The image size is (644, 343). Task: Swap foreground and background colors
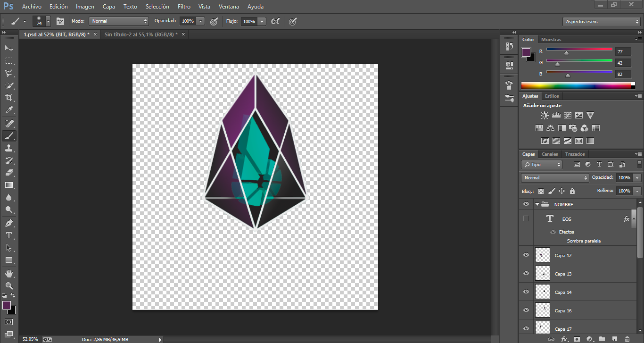[x=13, y=295]
